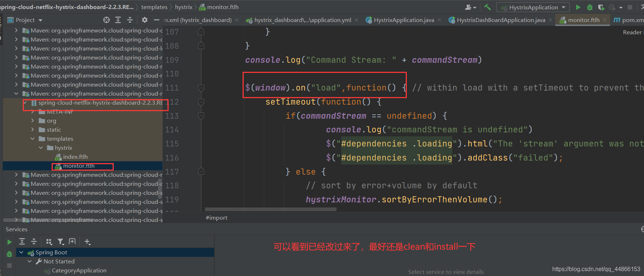Toggle code fold marker at line 111
Image resolution: width=644 pixels, height=276 pixels.
[x=201, y=88]
